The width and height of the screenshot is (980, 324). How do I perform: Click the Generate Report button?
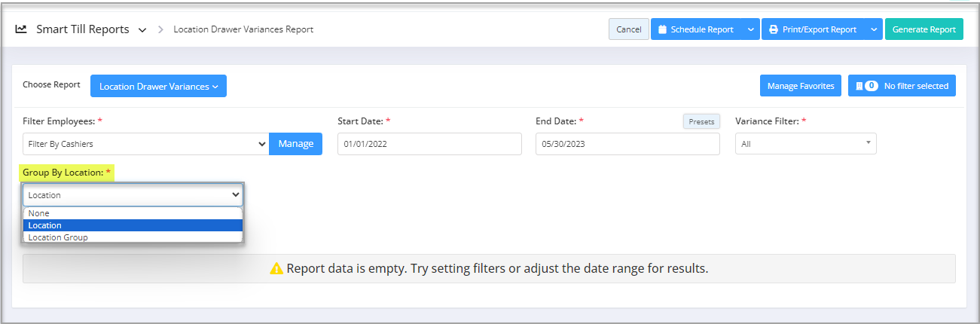924,29
